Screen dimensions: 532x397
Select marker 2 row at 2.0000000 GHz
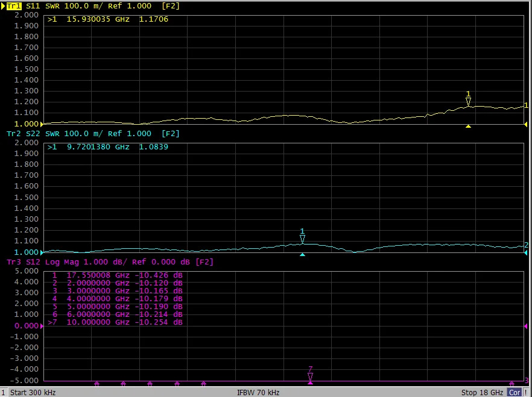click(x=118, y=283)
